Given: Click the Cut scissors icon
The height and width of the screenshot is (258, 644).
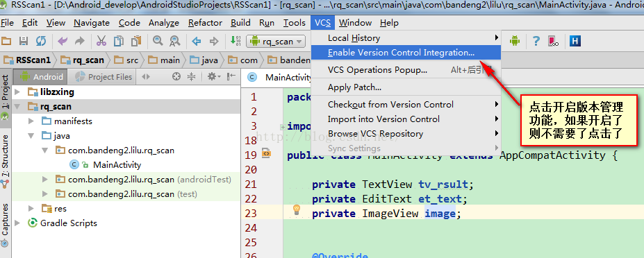Looking at the screenshot, I should coord(101,41).
